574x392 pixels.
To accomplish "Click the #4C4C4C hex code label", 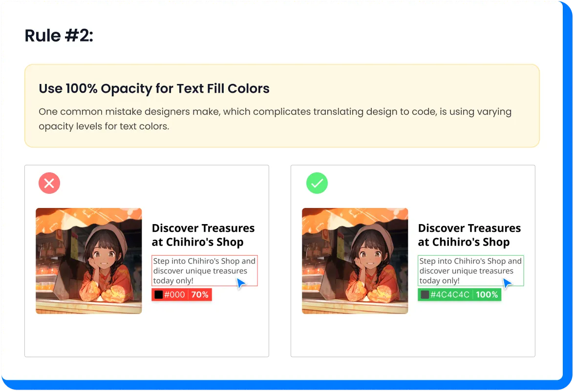I will click(x=450, y=295).
